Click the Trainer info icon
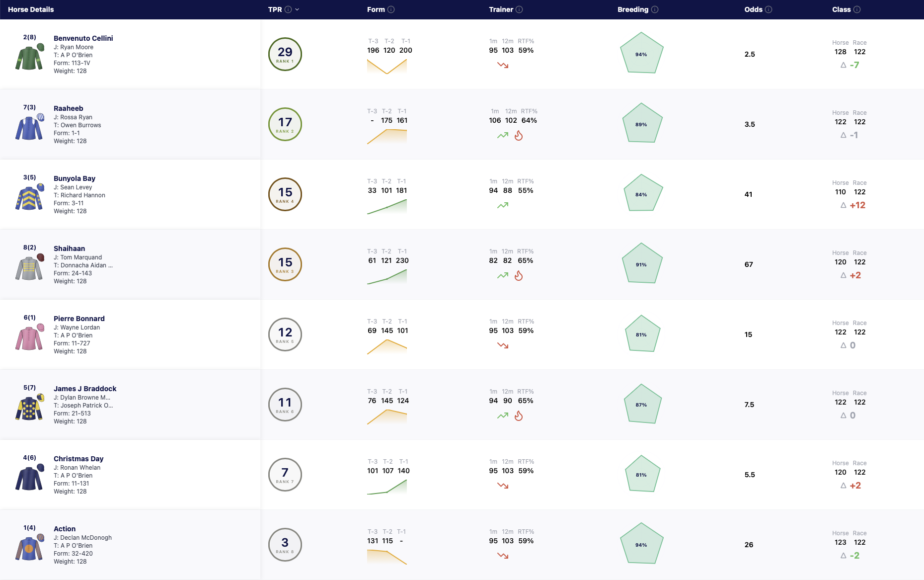This screenshot has width=924, height=580. click(x=519, y=9)
